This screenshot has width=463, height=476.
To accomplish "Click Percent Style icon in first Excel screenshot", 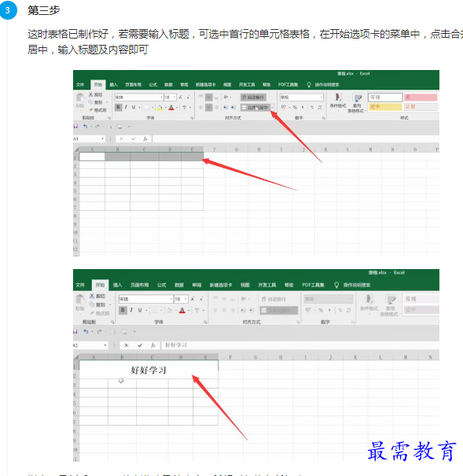I will point(295,107).
